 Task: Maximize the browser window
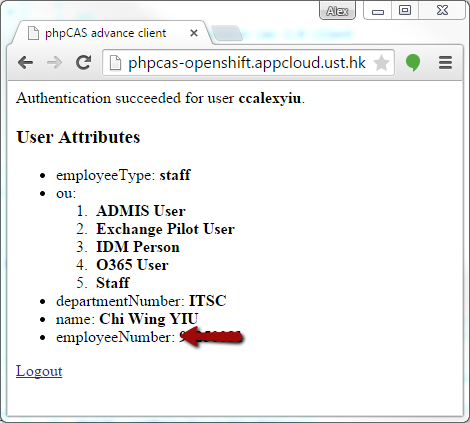point(405,11)
